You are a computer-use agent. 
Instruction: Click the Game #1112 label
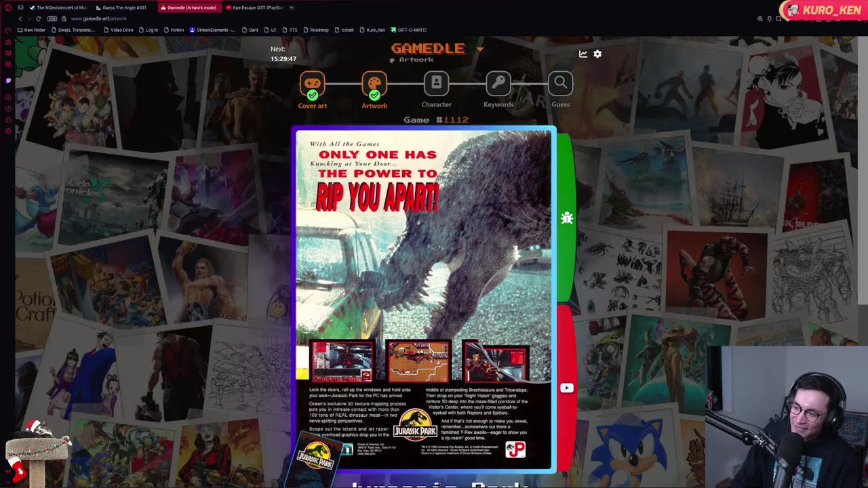[436, 119]
